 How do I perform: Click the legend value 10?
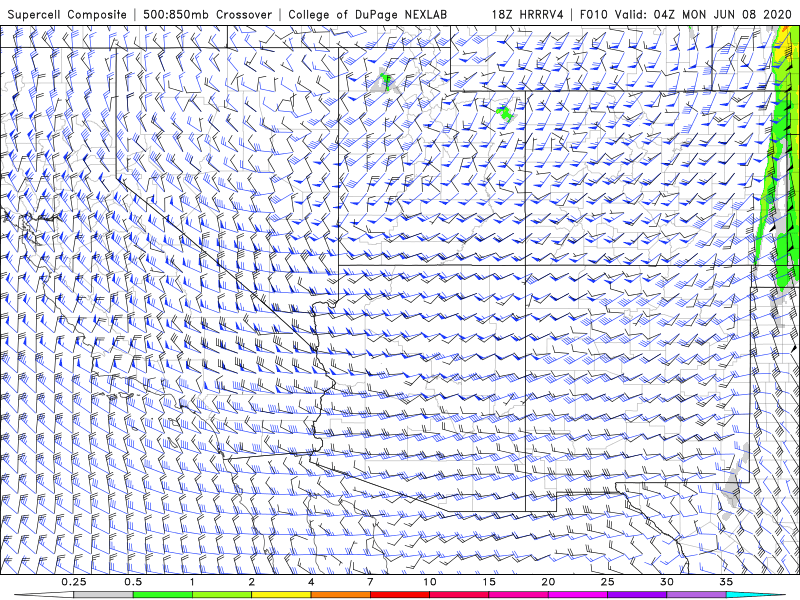[430, 582]
